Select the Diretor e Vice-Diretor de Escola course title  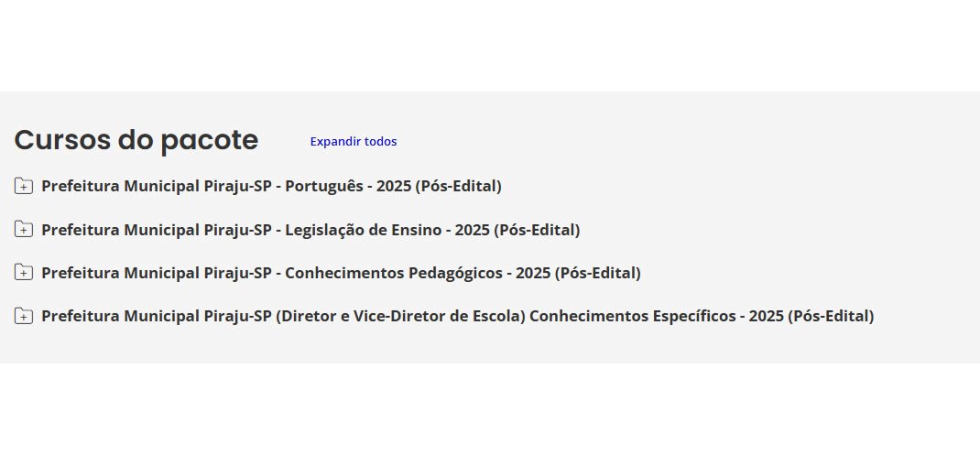pyautogui.click(x=457, y=316)
